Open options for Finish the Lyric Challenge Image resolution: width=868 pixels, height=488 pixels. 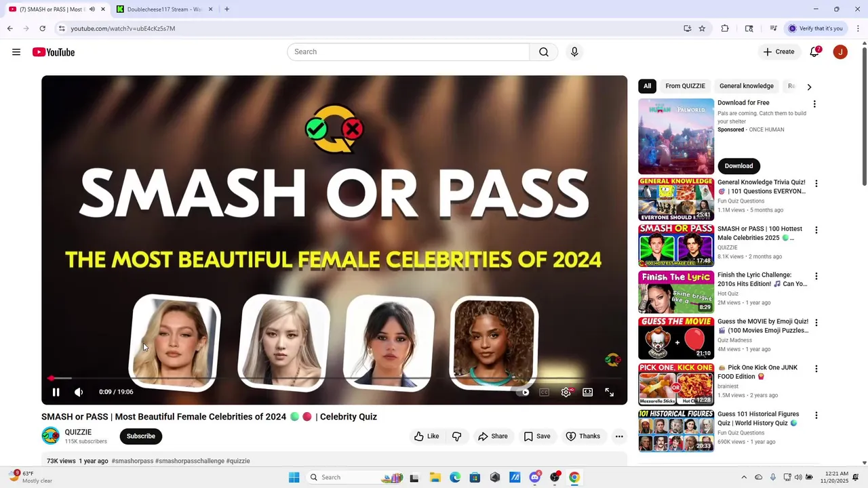coord(816,277)
